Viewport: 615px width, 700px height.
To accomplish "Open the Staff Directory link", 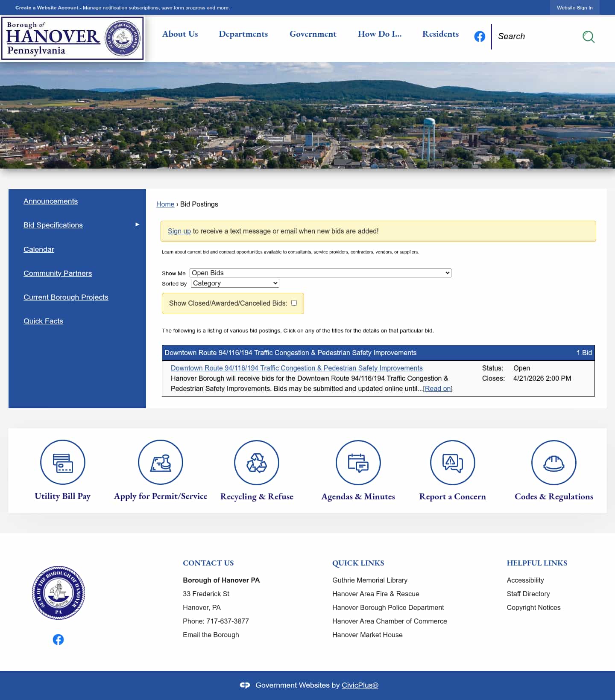I will 528,594.
